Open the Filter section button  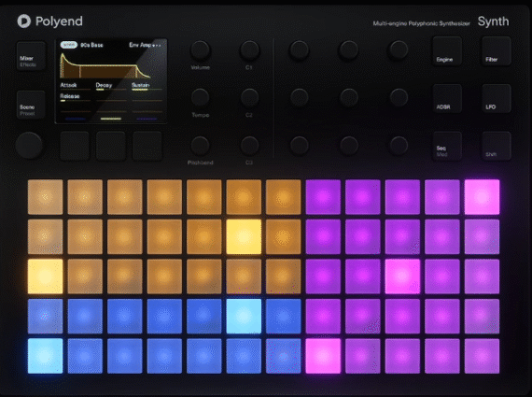click(x=497, y=51)
